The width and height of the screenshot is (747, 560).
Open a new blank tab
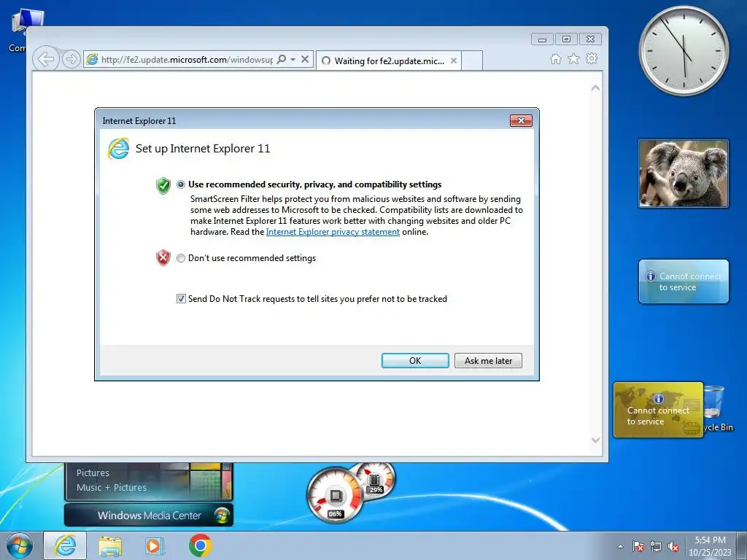(x=472, y=61)
